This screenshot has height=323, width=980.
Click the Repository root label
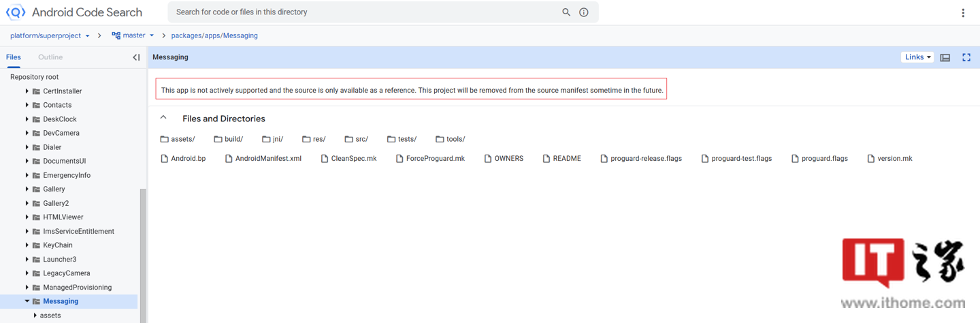point(34,77)
